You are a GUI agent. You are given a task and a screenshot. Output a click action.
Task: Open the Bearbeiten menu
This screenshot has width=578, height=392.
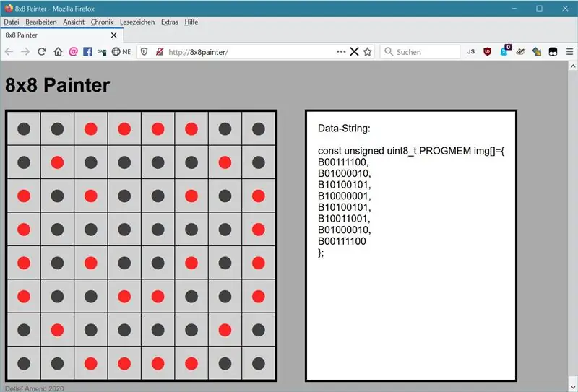point(41,22)
